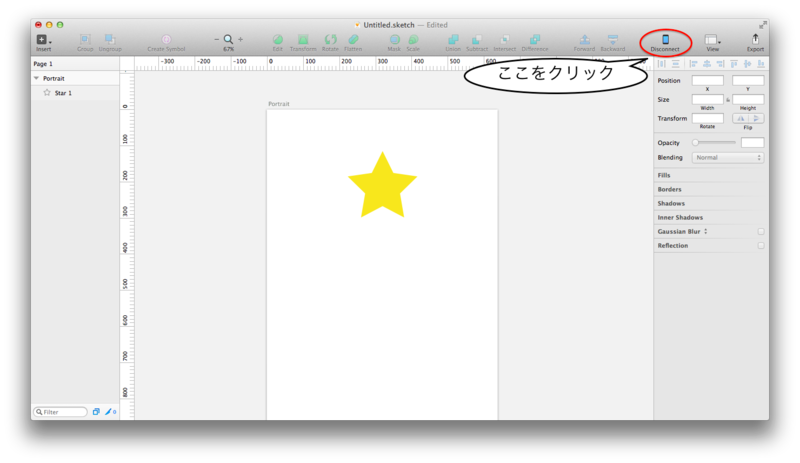Align layers to left edge

point(693,64)
